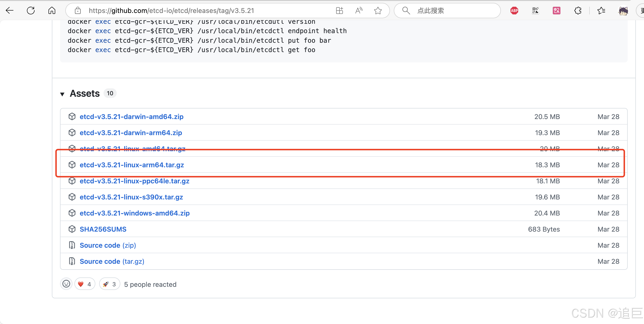Viewport: 644px width, 324px height.
Task: Click package icon beside SHA256SUMS
Action: tap(72, 229)
